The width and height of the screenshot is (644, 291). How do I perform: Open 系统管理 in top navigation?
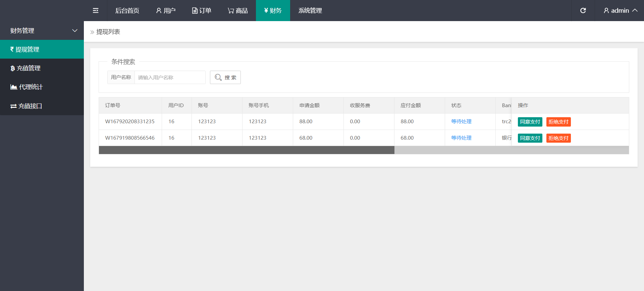click(x=310, y=11)
